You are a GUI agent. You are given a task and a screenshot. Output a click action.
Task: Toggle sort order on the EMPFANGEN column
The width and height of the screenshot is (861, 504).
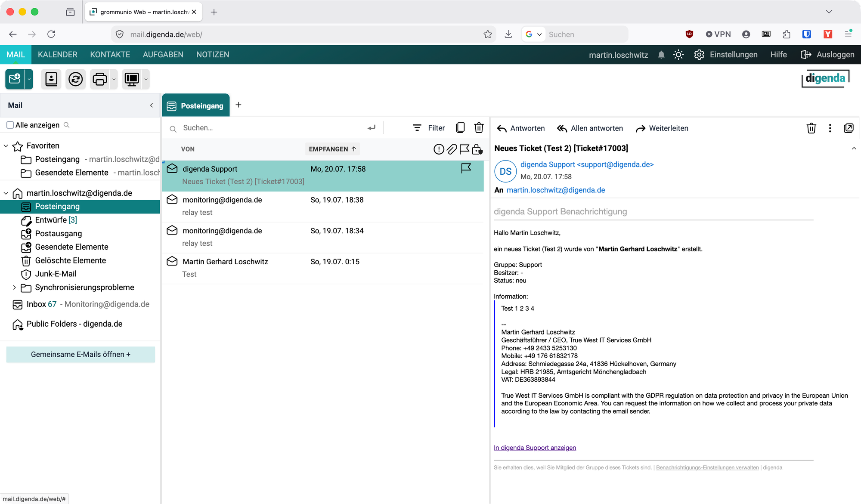pyautogui.click(x=332, y=149)
